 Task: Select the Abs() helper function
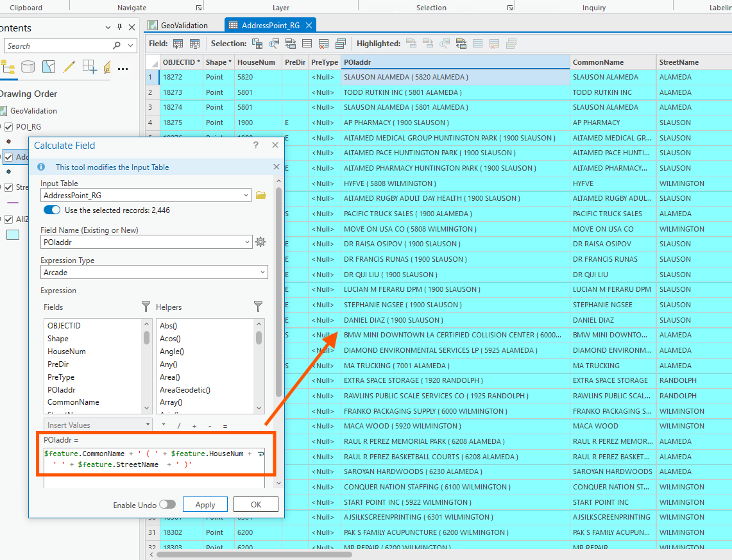coord(169,325)
